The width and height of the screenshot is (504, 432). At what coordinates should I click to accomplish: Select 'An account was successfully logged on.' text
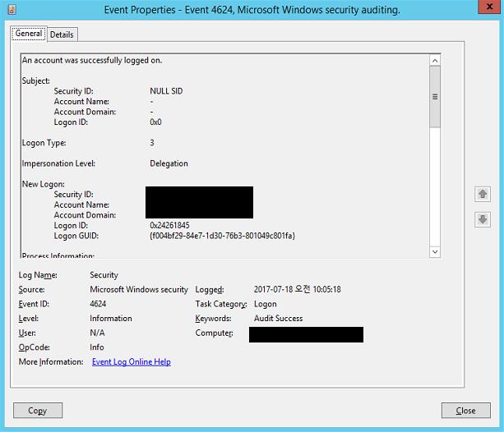click(x=92, y=61)
